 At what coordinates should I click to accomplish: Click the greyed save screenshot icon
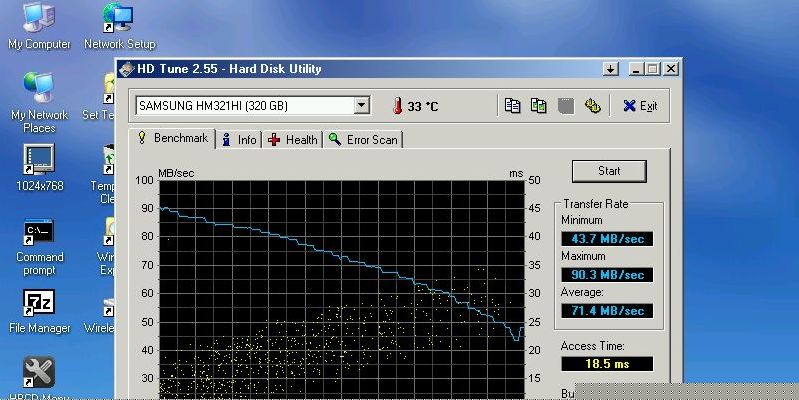[566, 106]
